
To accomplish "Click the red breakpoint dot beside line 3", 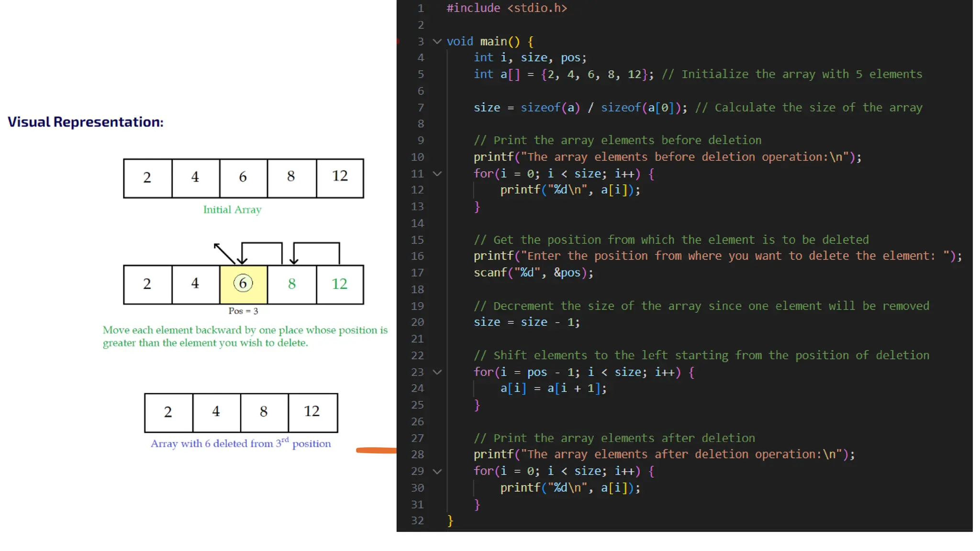I will click(398, 42).
